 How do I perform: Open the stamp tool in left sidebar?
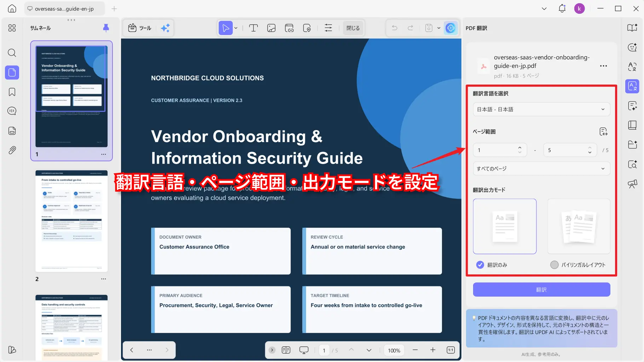tap(12, 131)
